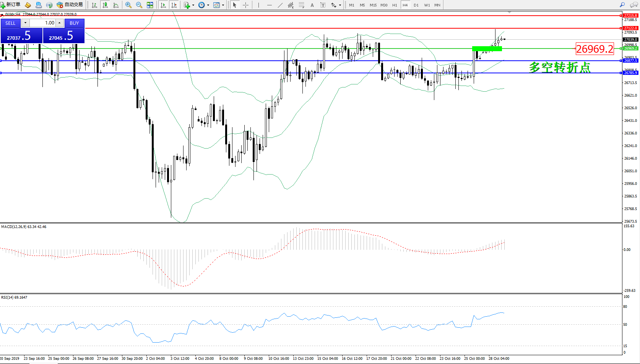Select the horizontal line drawing tool
640x364 pixels.
pyautogui.click(x=270, y=5)
